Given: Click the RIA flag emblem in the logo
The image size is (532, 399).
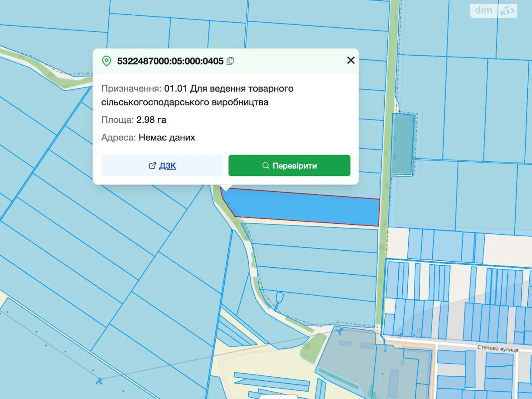Looking at the screenshot, I should click(x=508, y=11).
